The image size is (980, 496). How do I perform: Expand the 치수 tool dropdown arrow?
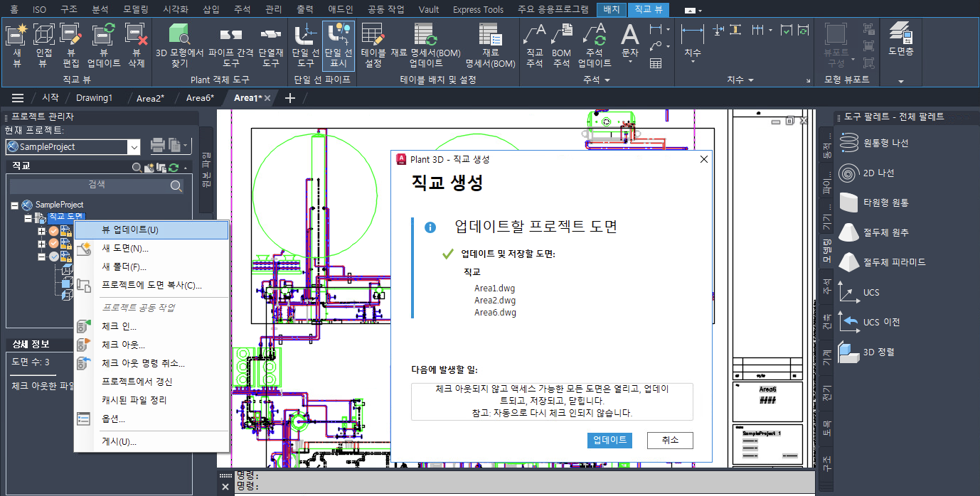pos(693,63)
